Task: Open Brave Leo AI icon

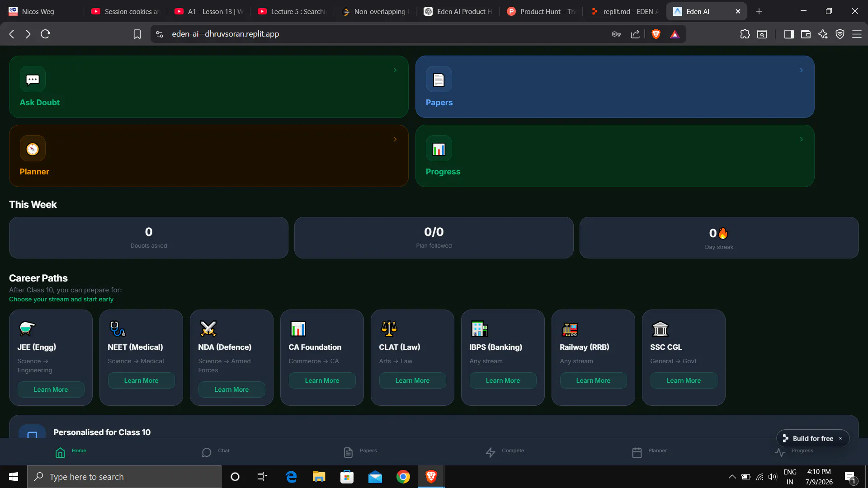Action: click(x=823, y=34)
